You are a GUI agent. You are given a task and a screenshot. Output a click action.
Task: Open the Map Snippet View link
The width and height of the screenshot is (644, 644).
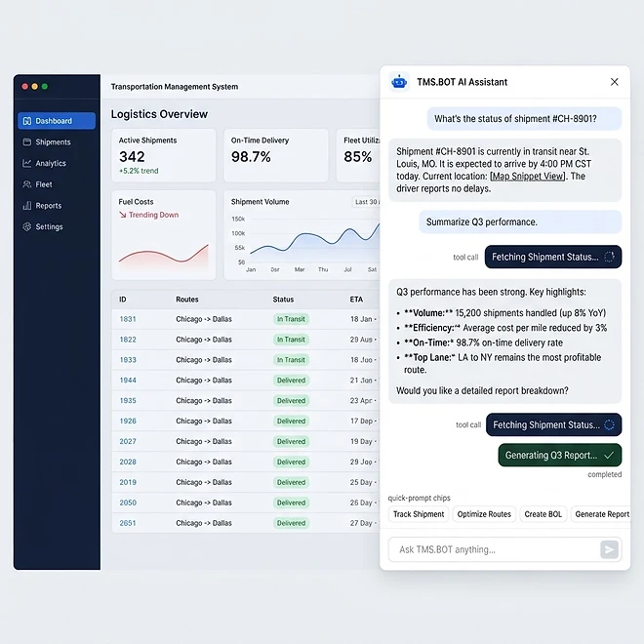tap(528, 177)
